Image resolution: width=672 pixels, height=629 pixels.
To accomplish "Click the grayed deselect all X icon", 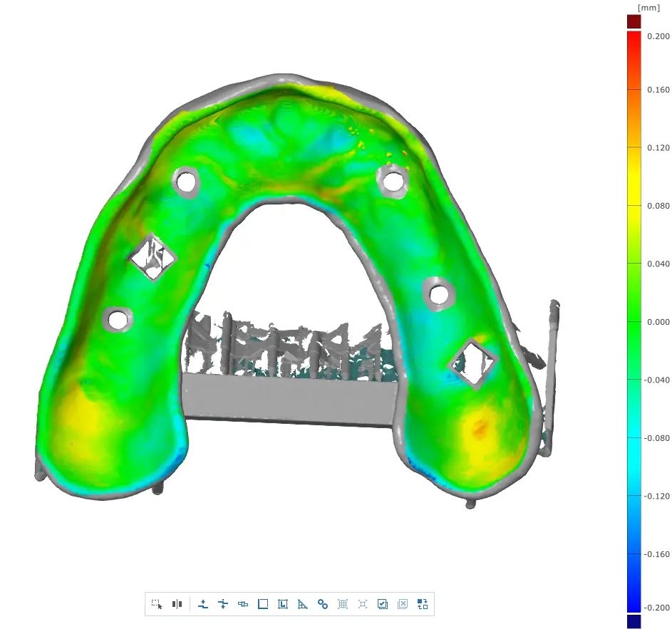I will [403, 604].
